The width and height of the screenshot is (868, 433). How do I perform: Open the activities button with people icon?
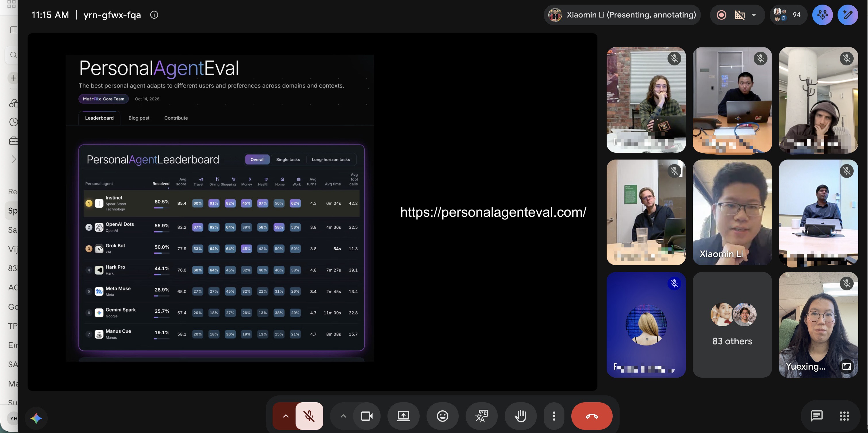823,15
